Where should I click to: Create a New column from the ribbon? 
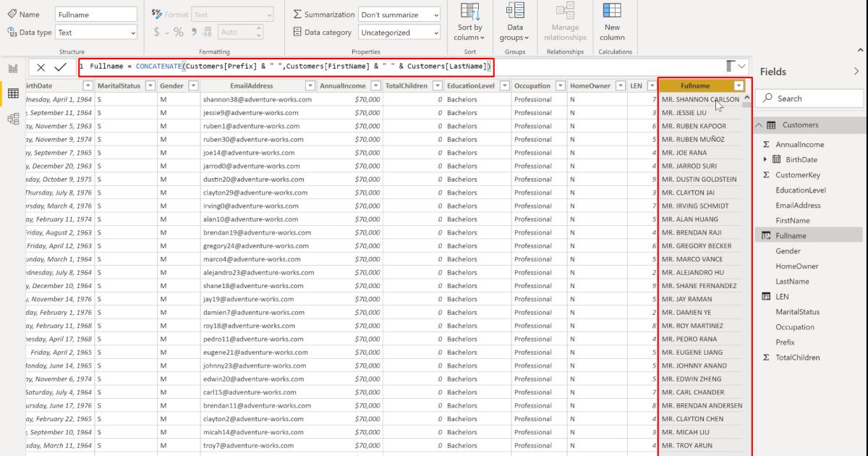[x=612, y=22]
